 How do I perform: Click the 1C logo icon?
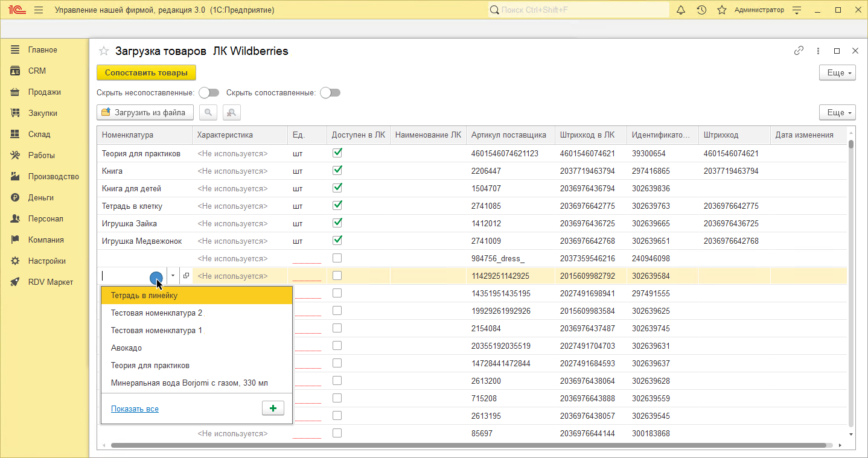16,10
